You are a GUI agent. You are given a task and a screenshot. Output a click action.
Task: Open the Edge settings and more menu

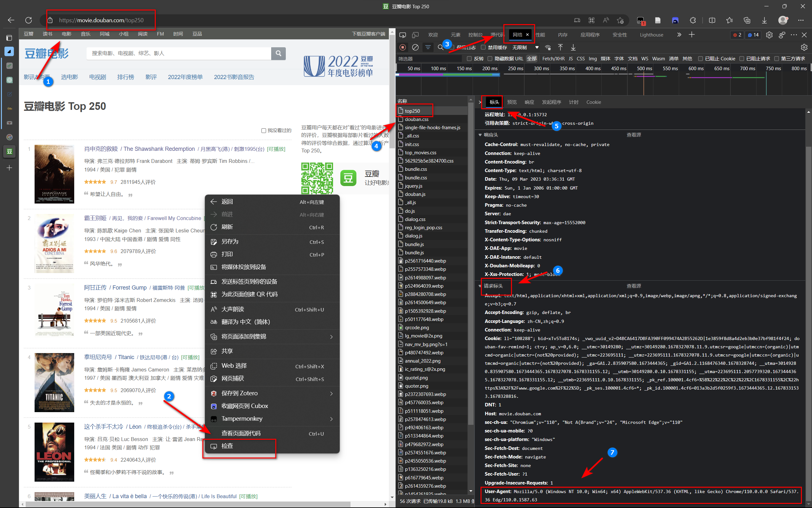tap(801, 20)
